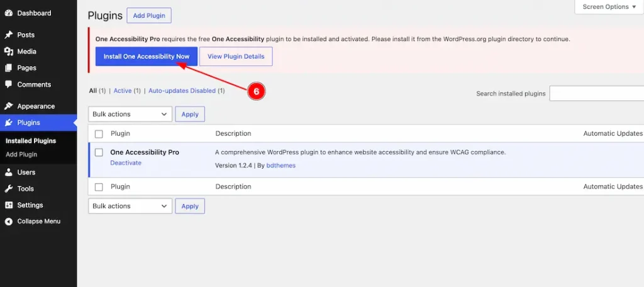Deactivate One Accessibility Pro plugin
This screenshot has width=644, height=287.
pyautogui.click(x=126, y=163)
